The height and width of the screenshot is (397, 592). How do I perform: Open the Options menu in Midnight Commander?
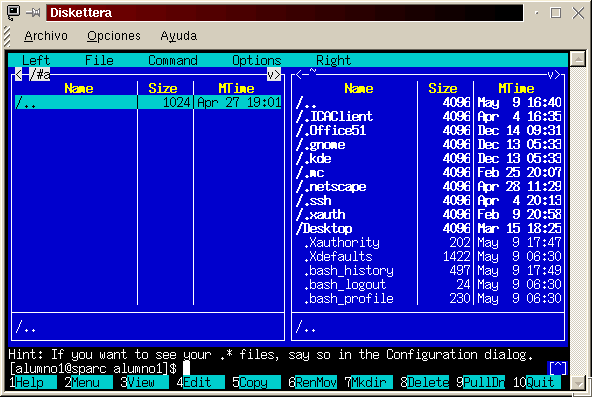(257, 60)
